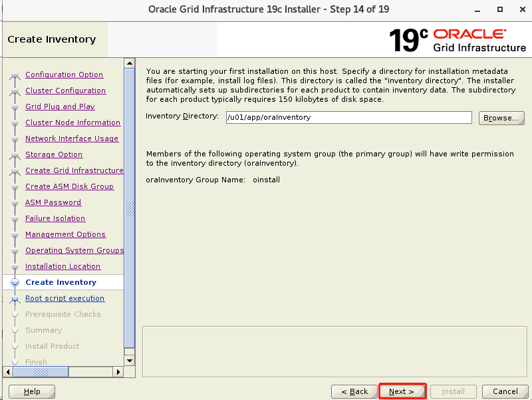532x400 pixels.
Task: Close the installer window
Action: click(523, 9)
